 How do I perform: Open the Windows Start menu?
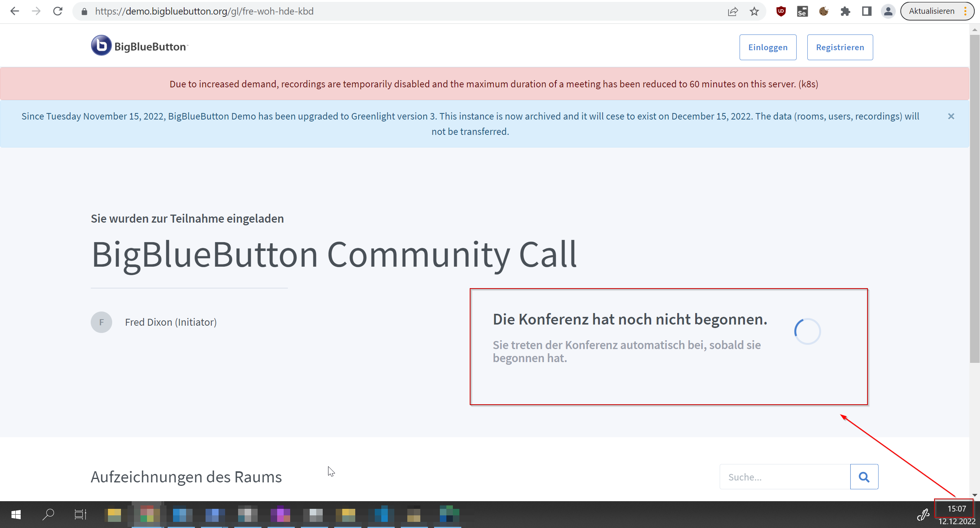click(x=16, y=515)
